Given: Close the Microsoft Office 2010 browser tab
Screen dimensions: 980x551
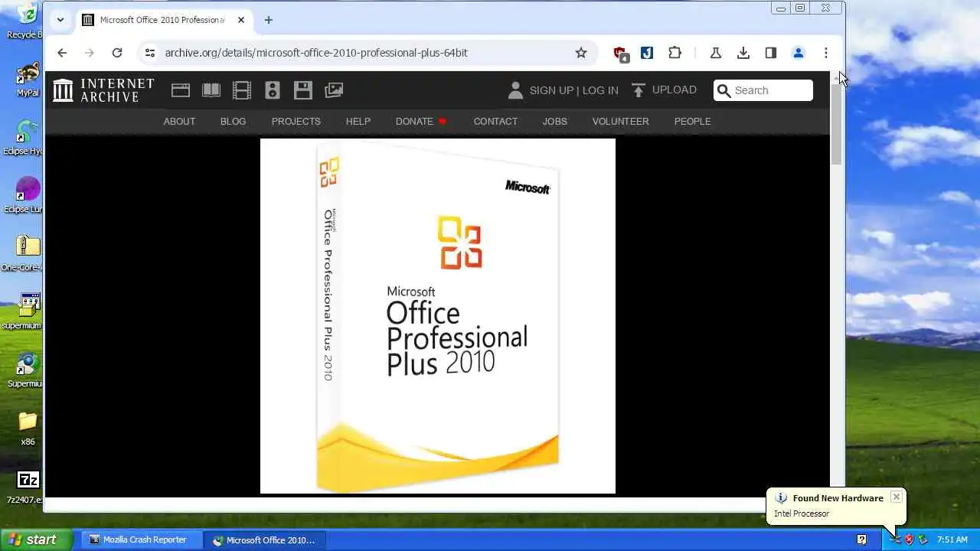Looking at the screenshot, I should click(x=240, y=20).
